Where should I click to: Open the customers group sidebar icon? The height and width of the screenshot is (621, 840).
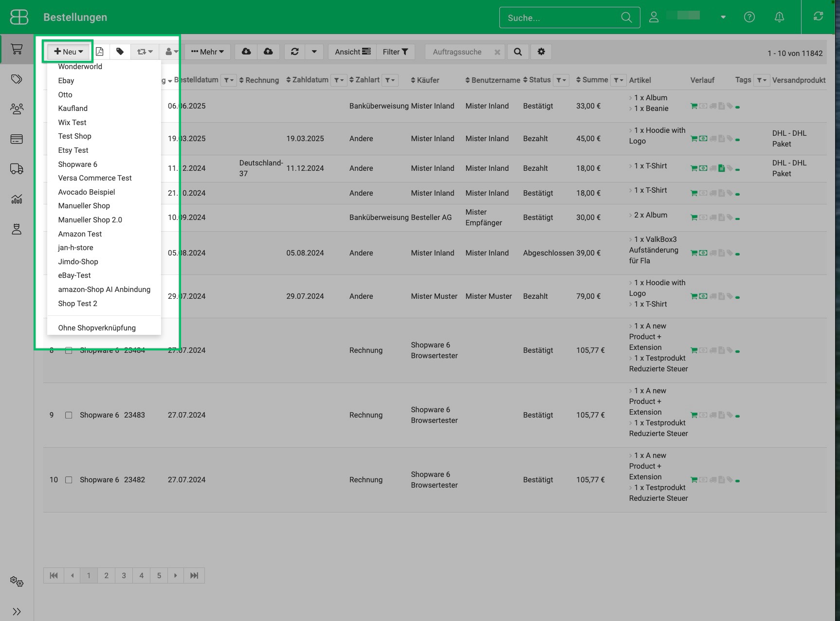pyautogui.click(x=17, y=109)
